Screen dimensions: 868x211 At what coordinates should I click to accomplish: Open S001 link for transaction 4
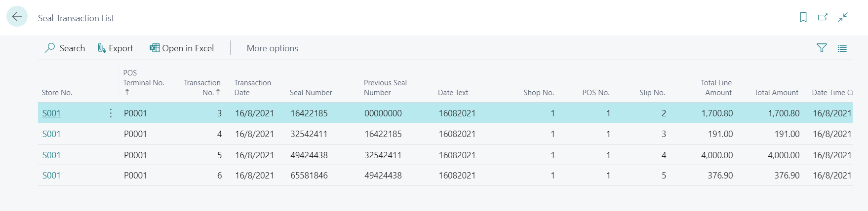[51, 134]
